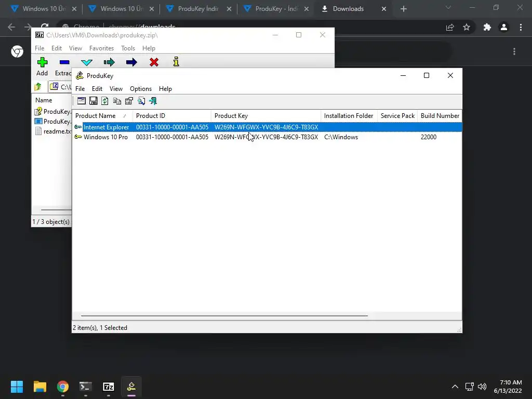Open the Windows Start button
The width and height of the screenshot is (532, 399).
tap(17, 387)
